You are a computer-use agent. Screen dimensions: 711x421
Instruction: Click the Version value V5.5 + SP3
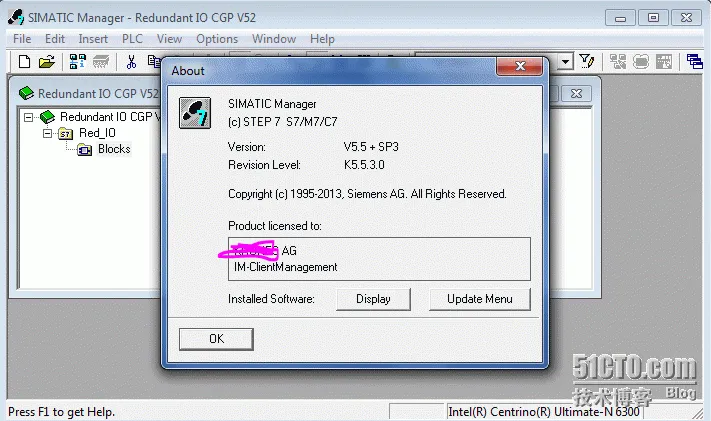coord(371,147)
